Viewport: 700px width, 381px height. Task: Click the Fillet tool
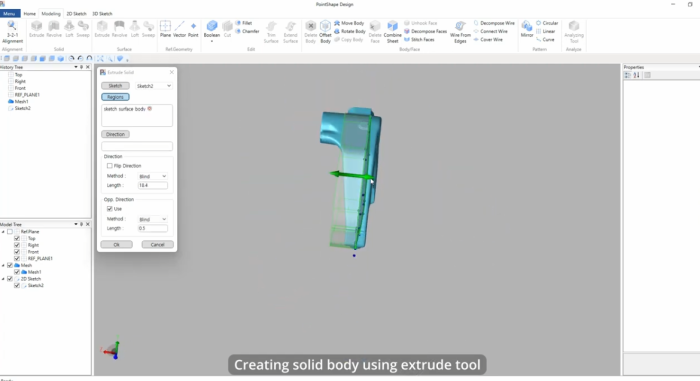tap(244, 23)
